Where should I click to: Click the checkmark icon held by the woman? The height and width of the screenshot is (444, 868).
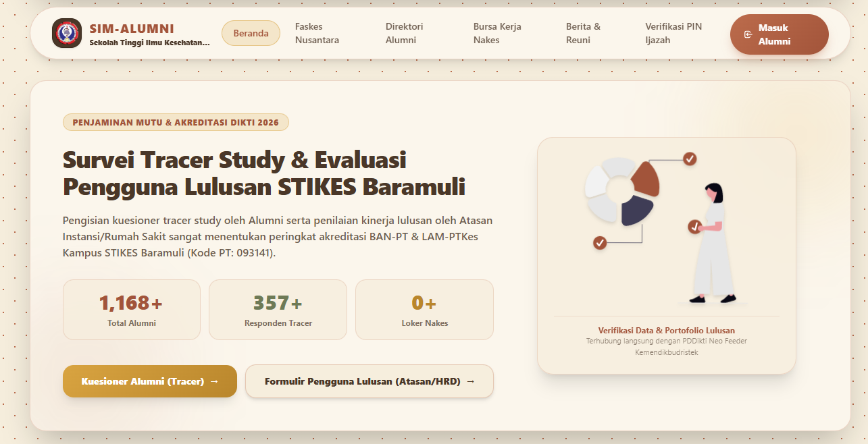tap(694, 227)
